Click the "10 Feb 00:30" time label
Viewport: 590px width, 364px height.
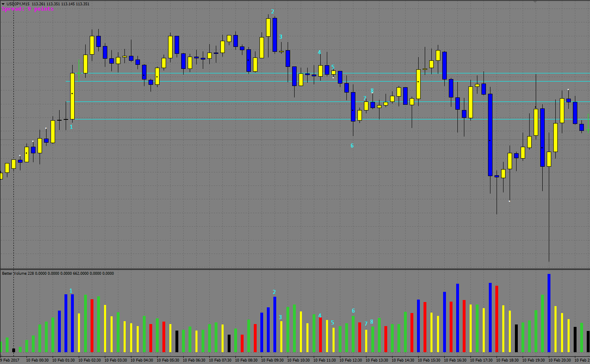pyautogui.click(x=37, y=360)
